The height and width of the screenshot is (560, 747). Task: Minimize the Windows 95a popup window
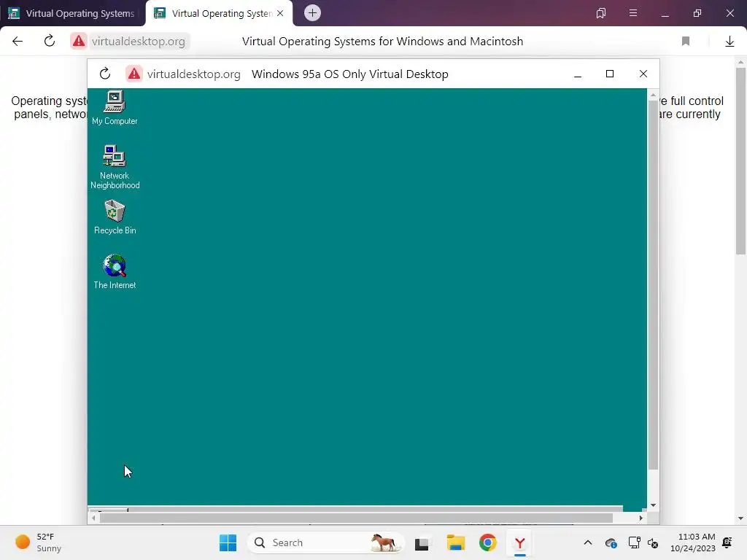578,74
